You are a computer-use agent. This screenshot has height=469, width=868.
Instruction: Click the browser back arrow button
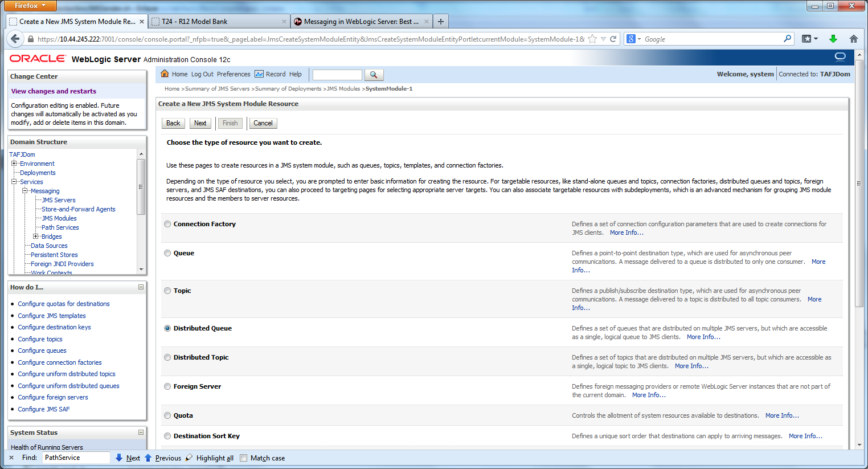pyautogui.click(x=15, y=39)
